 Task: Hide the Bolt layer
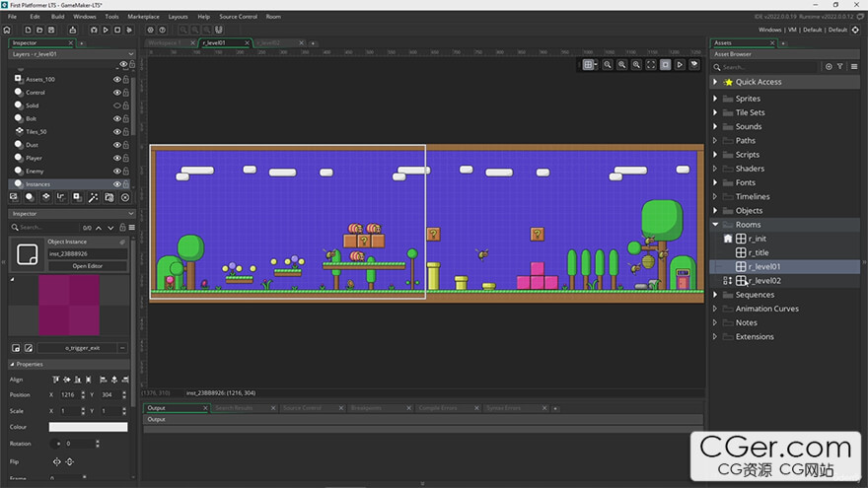pos(116,118)
